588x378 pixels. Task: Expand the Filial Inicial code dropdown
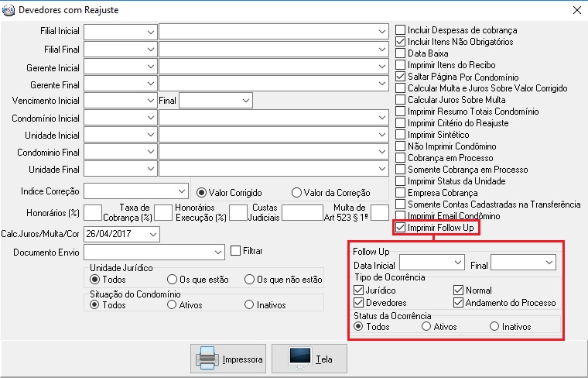coord(149,31)
